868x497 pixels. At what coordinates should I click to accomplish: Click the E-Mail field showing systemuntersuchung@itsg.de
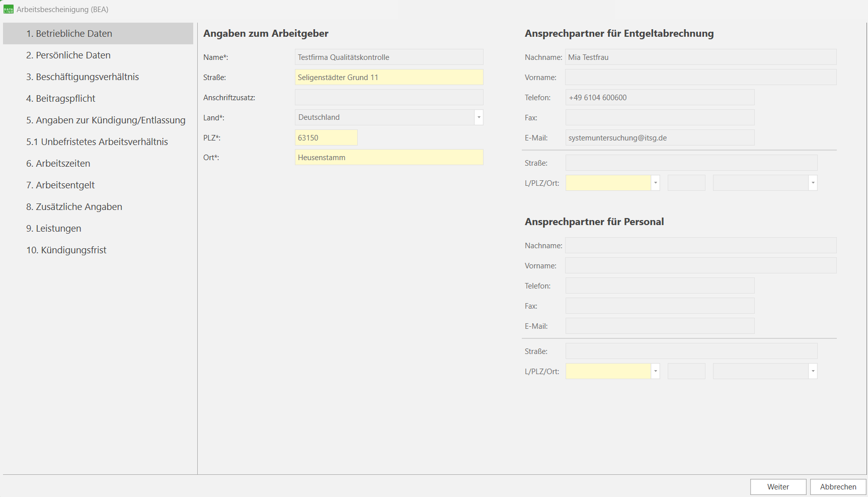pos(660,137)
